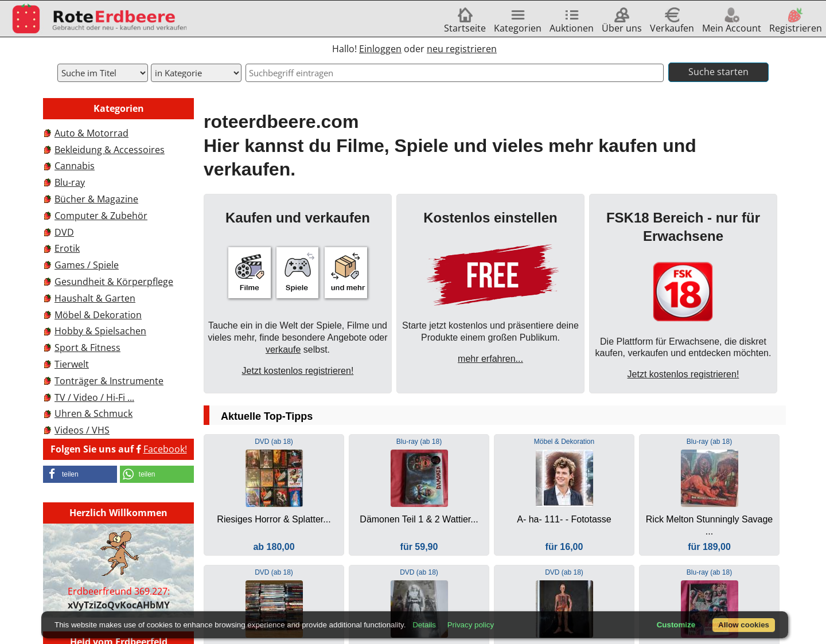This screenshot has height=644, width=826.
Task: Click the price 'ab 180,00'
Action: click(x=274, y=547)
